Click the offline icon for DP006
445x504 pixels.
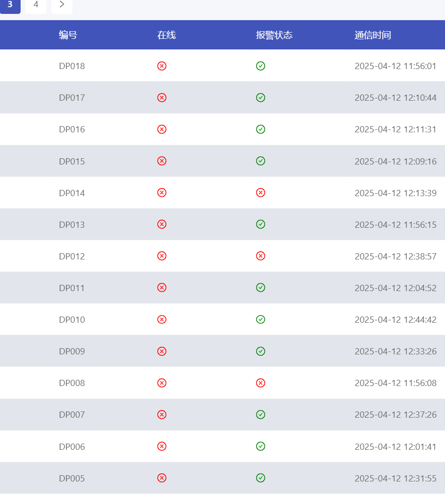pos(162,446)
